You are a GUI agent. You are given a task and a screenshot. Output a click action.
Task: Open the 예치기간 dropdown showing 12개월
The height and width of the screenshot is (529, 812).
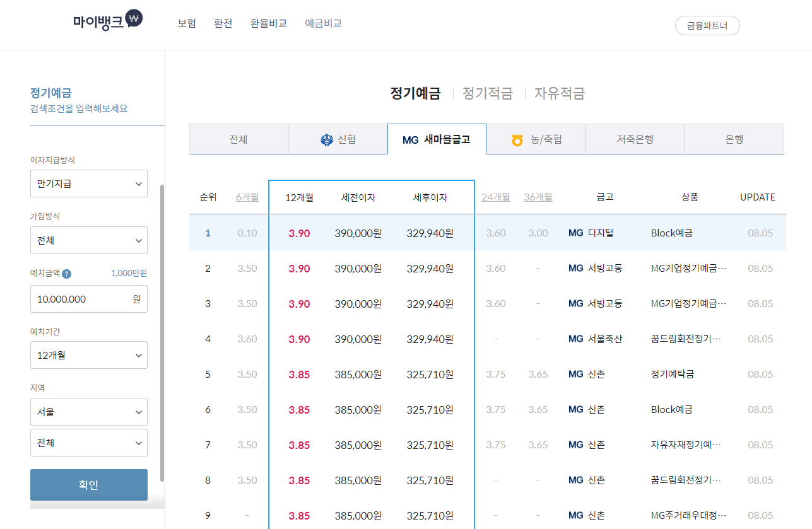(89, 355)
